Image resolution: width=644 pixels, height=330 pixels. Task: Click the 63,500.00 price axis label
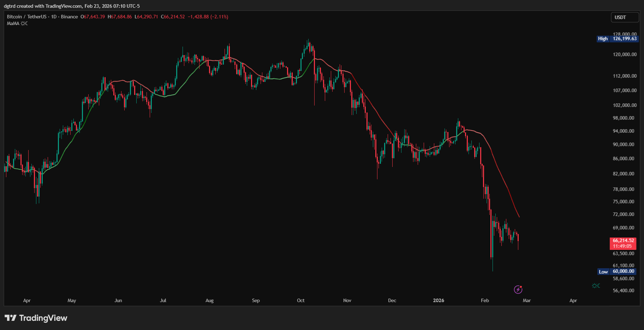pyautogui.click(x=624, y=253)
